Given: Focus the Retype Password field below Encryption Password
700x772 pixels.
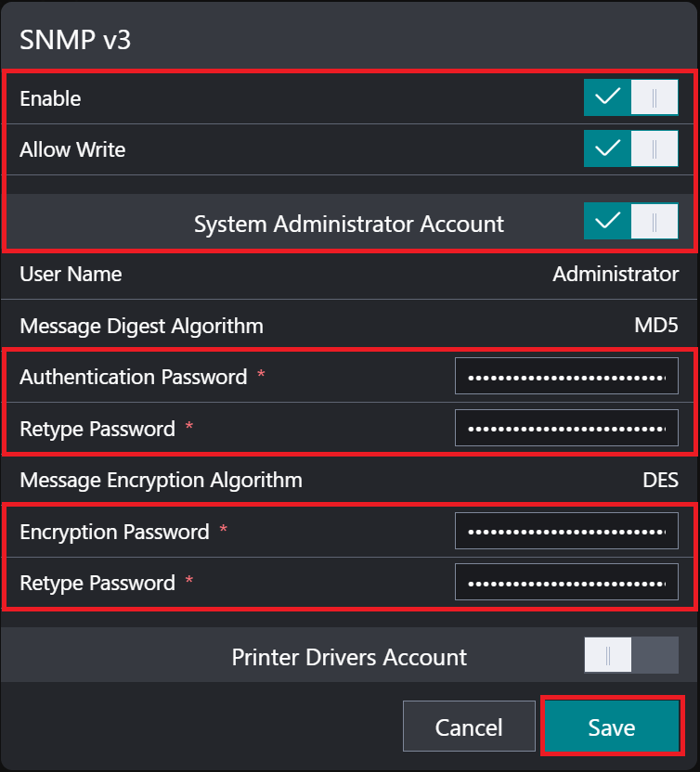Looking at the screenshot, I should coord(566,583).
